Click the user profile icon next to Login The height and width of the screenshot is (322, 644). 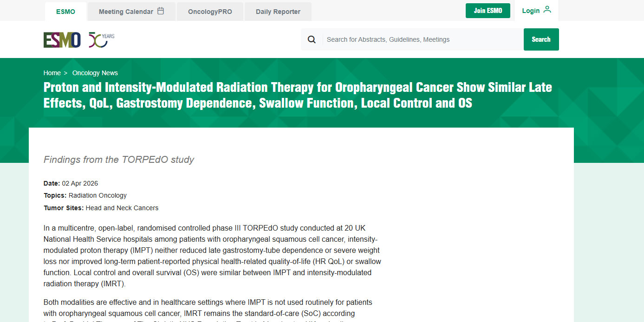547,10
